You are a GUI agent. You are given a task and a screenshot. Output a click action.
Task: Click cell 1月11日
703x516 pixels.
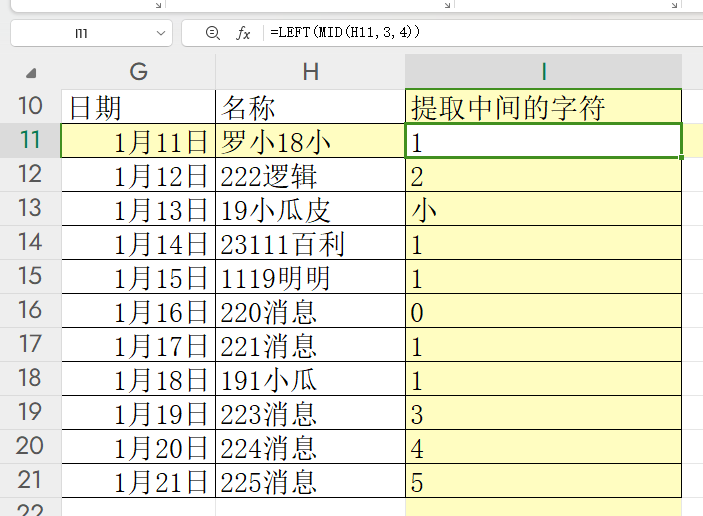pos(139,141)
